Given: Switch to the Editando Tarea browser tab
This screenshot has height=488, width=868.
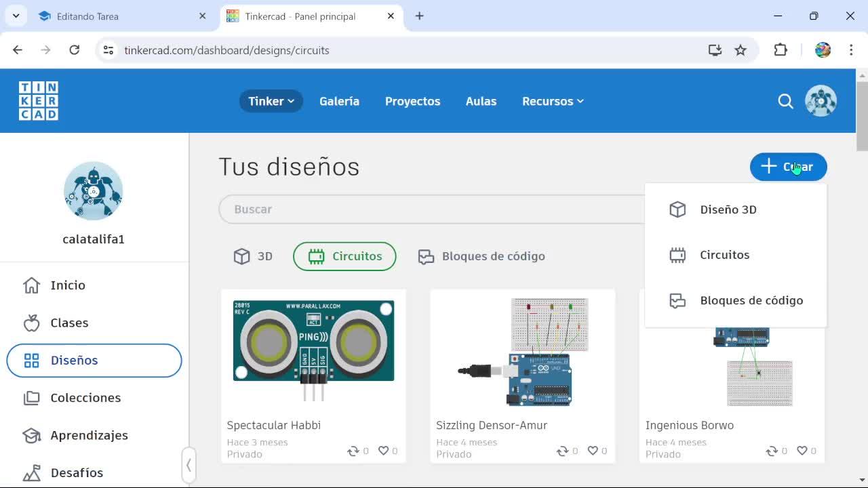Looking at the screenshot, I should pyautogui.click(x=122, y=16).
